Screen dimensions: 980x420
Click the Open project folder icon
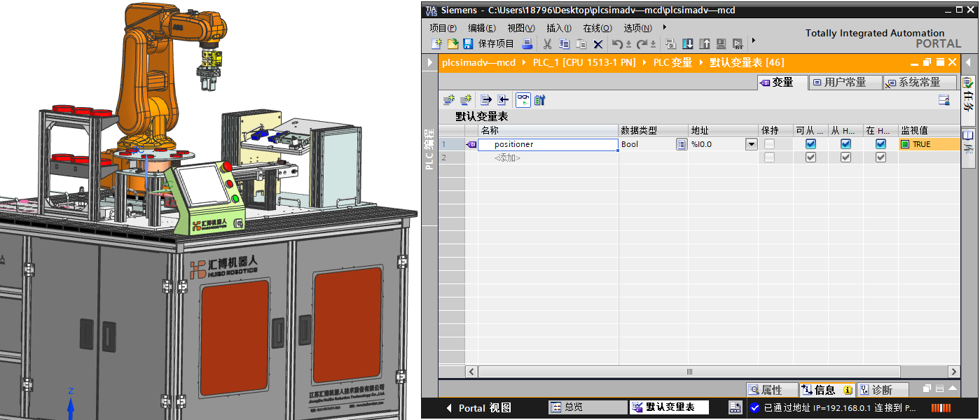click(x=453, y=44)
